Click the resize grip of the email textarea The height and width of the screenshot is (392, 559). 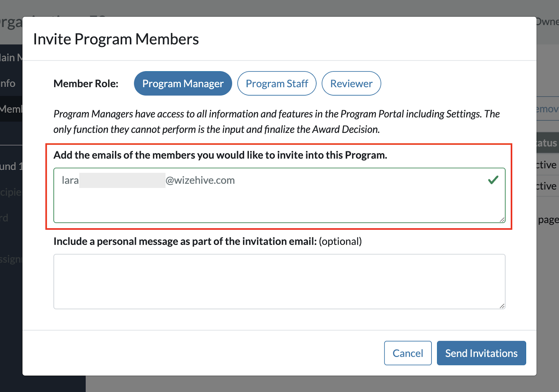[502, 219]
